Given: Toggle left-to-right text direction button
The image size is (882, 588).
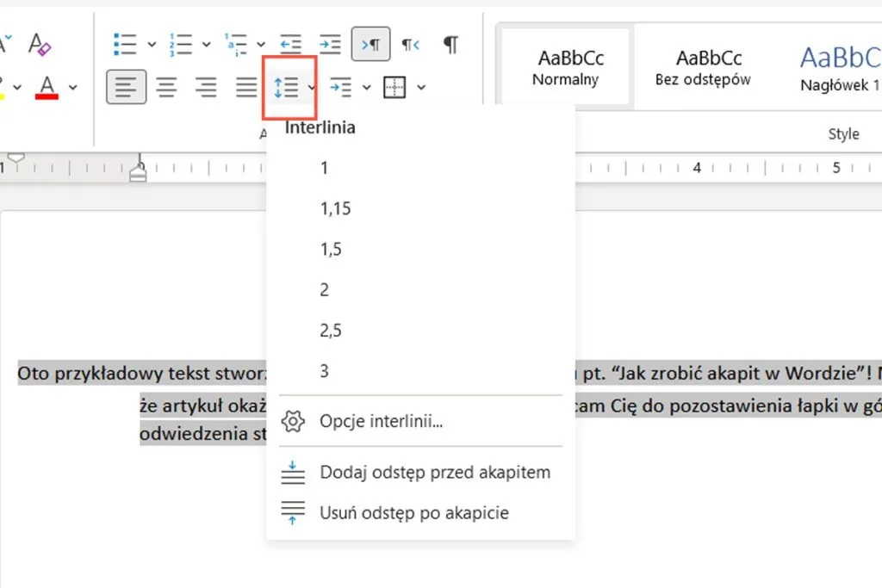Looking at the screenshot, I should 371,44.
